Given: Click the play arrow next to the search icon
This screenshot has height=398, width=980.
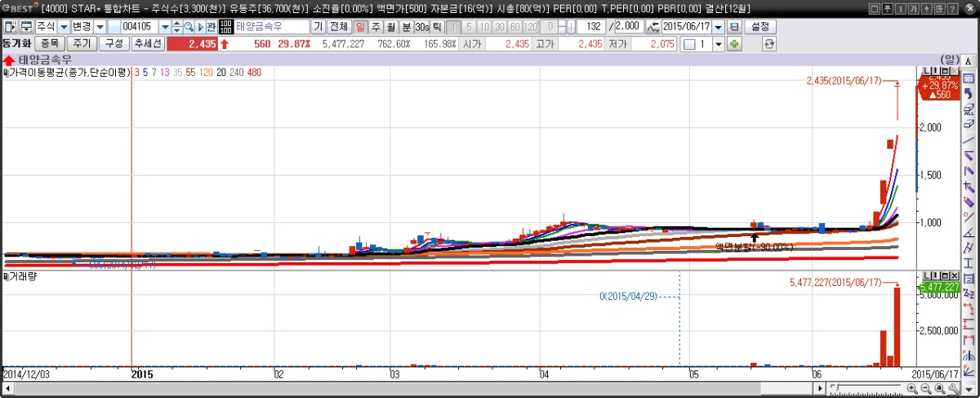Looking at the screenshot, I should [x=199, y=27].
